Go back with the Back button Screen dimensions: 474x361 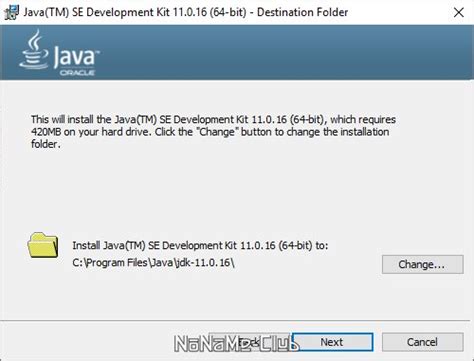[250, 342]
